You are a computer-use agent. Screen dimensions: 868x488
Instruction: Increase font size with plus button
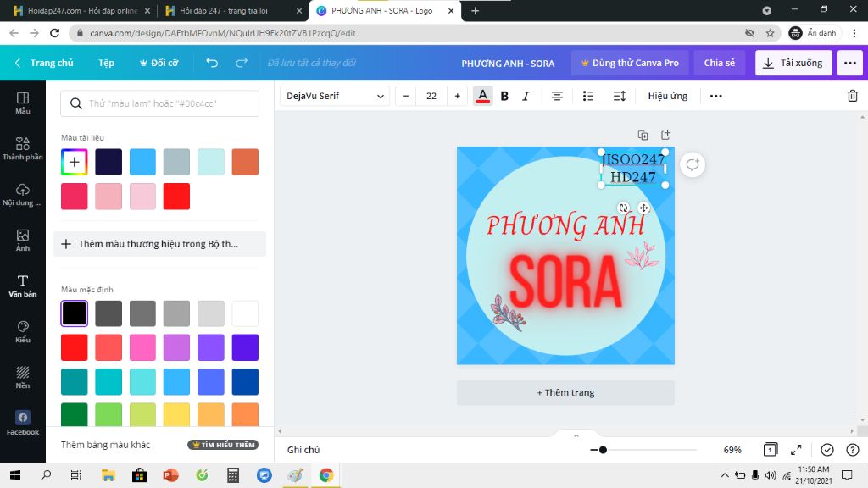click(x=457, y=96)
